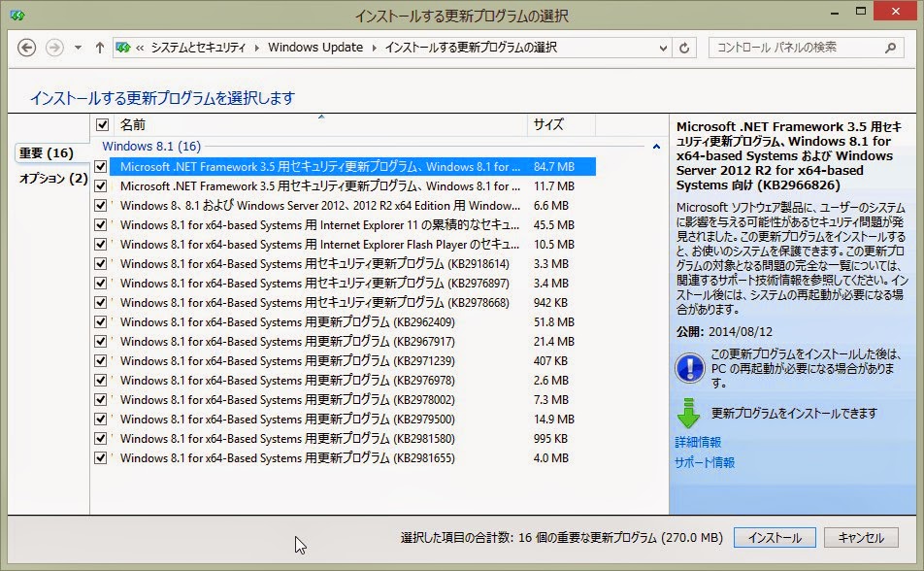Uncheck update KB2962409
Image resolution: width=924 pixels, height=571 pixels.
point(101,322)
